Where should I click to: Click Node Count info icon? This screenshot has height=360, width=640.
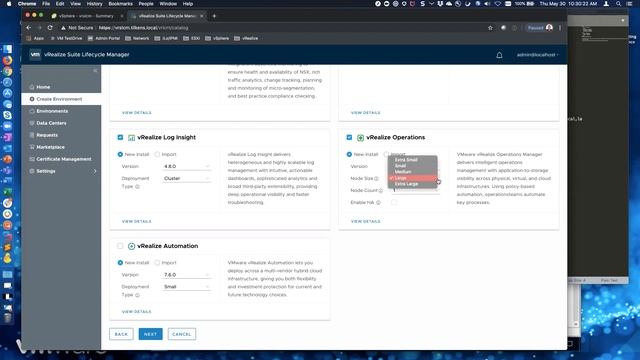[x=380, y=191]
